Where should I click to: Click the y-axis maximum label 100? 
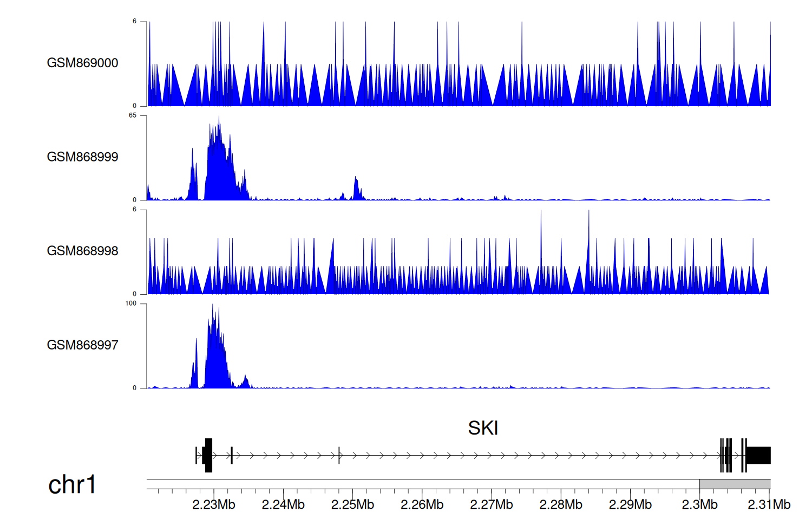coord(131,303)
